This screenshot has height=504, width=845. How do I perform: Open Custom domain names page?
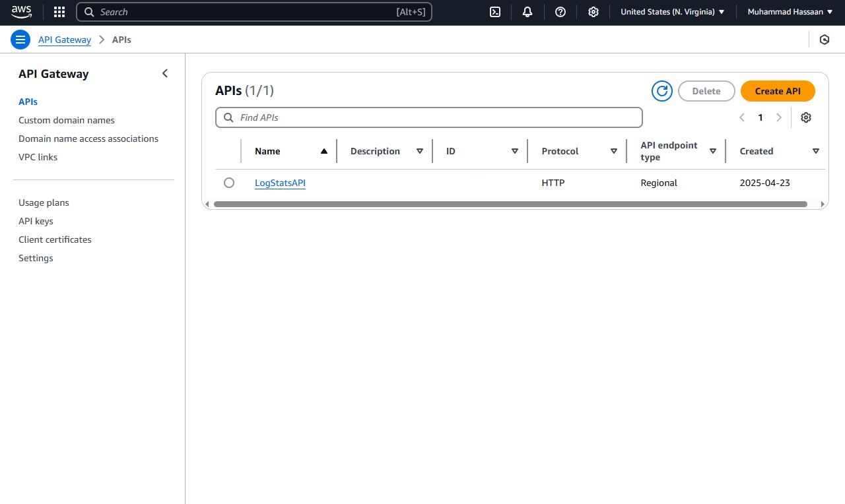[x=67, y=120]
